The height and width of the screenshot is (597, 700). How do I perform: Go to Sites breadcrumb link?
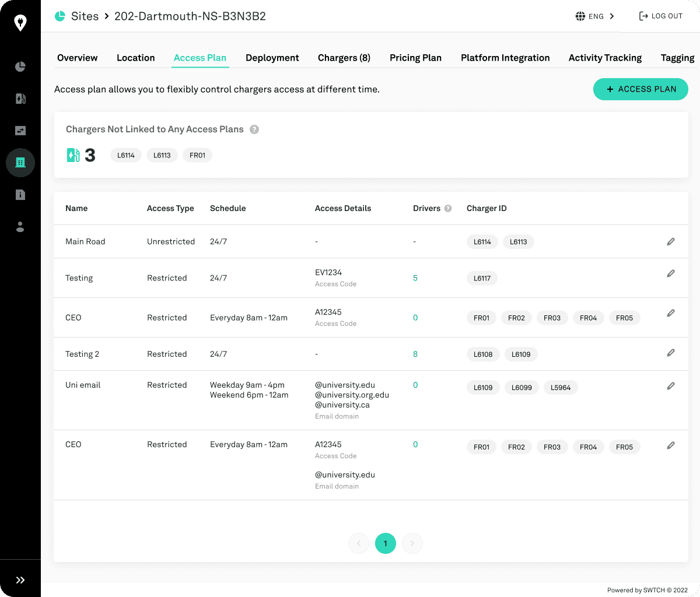click(x=85, y=16)
